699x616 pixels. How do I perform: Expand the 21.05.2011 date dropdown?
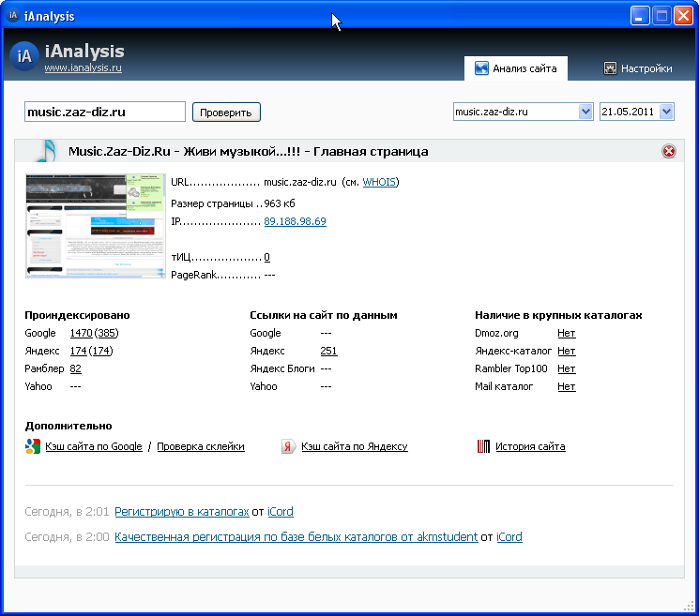[666, 112]
